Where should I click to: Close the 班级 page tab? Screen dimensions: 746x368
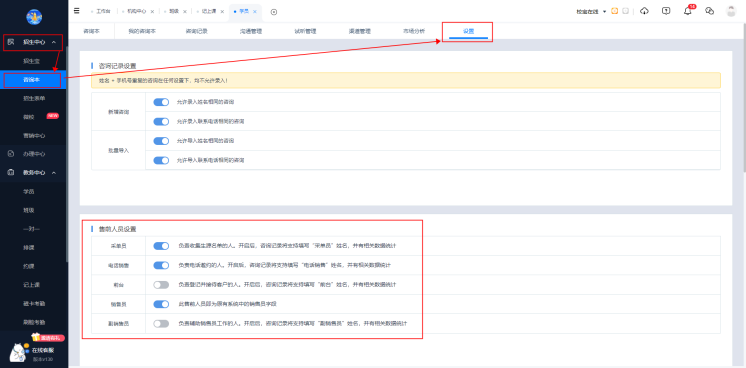click(185, 11)
